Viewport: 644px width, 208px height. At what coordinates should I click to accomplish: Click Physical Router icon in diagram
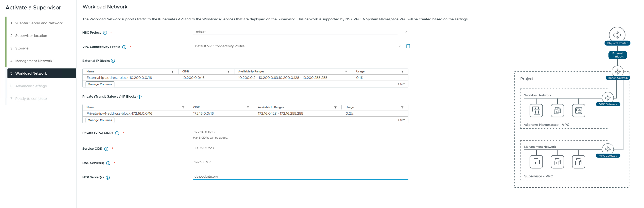pyautogui.click(x=617, y=35)
